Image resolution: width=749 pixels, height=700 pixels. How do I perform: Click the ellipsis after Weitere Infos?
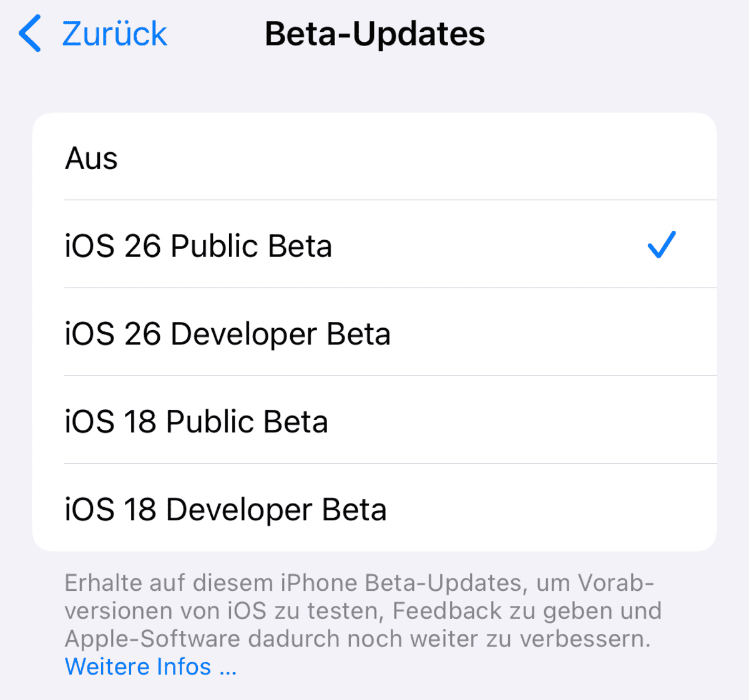(228, 669)
